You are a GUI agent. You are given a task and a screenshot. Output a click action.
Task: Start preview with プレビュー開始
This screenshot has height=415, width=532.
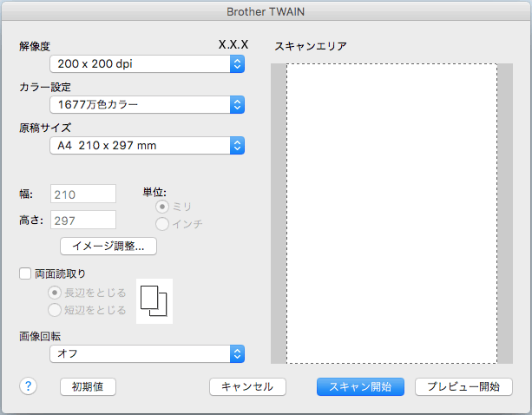(x=463, y=386)
